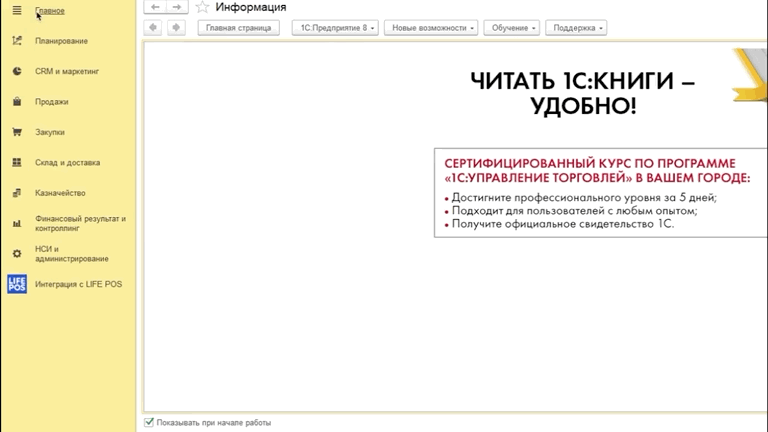
Task: Expand the Новые возможности dropdown
Action: tap(431, 28)
